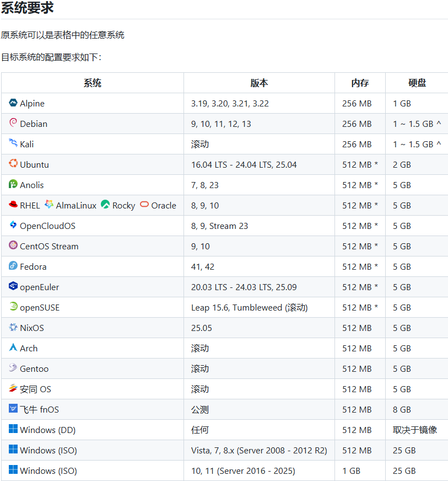The image size is (448, 481).
Task: Click the Debian swirl icon
Action: [13, 123]
